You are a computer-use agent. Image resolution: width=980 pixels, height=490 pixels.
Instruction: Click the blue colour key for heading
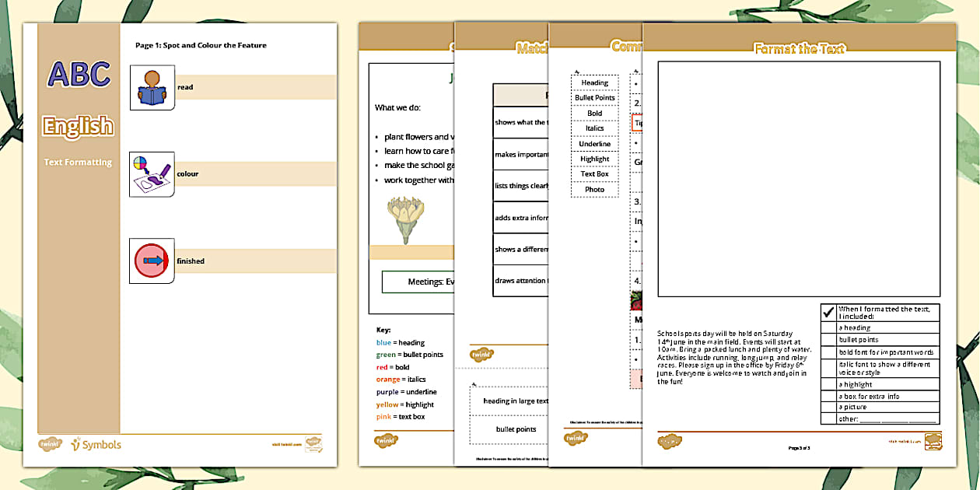click(384, 342)
